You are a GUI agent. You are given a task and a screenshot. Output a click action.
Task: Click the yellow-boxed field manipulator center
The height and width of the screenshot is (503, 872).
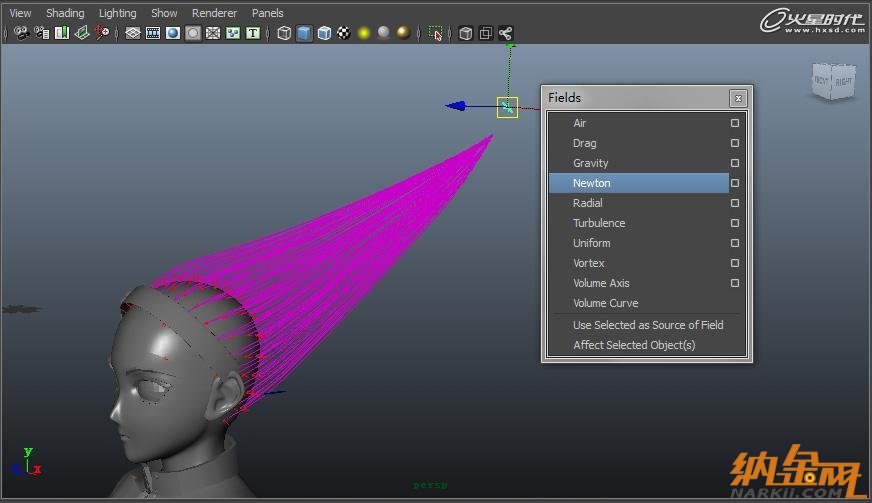pos(507,107)
